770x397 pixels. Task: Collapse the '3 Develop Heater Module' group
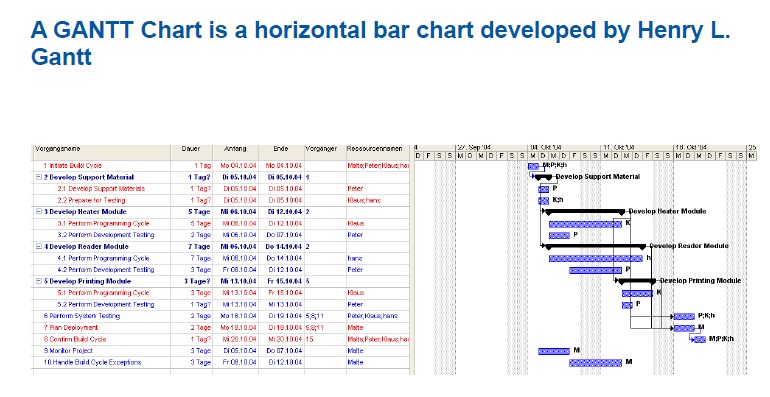(38, 212)
